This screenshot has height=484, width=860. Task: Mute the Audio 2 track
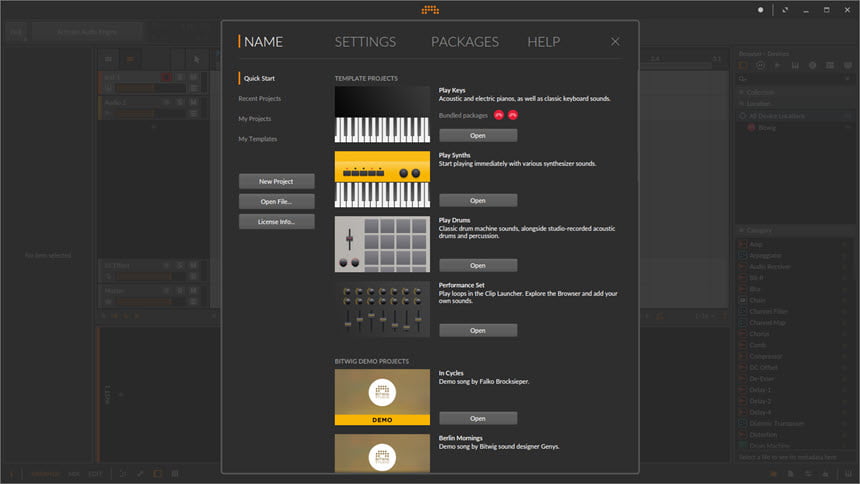[x=193, y=102]
